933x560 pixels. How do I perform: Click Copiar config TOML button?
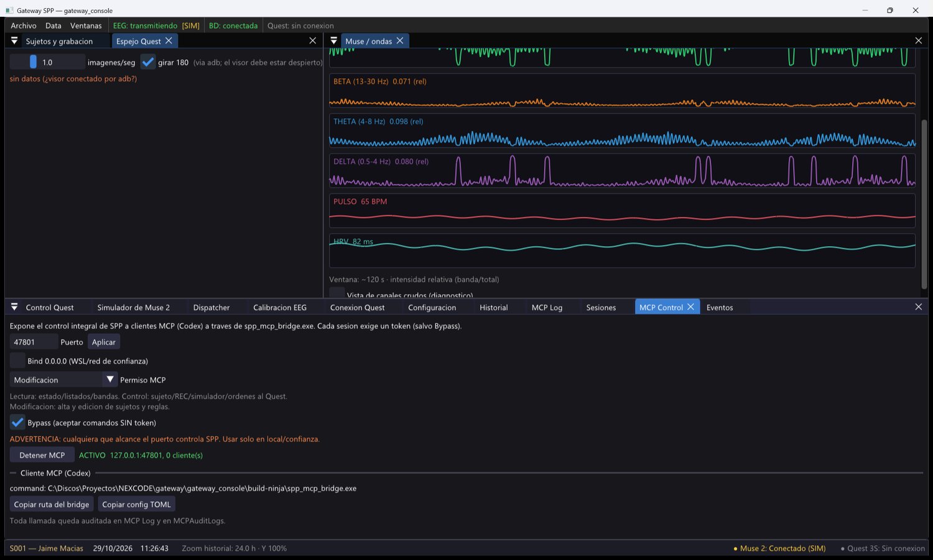click(136, 504)
